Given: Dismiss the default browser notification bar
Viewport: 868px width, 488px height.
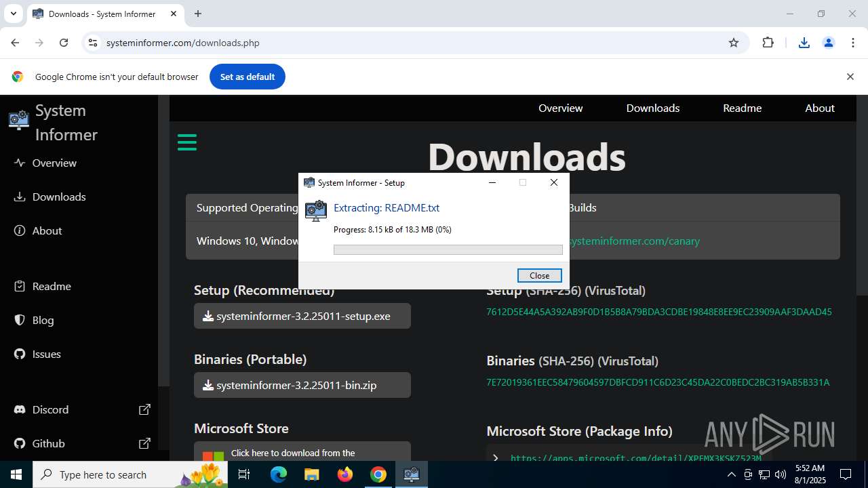Looking at the screenshot, I should click(850, 77).
